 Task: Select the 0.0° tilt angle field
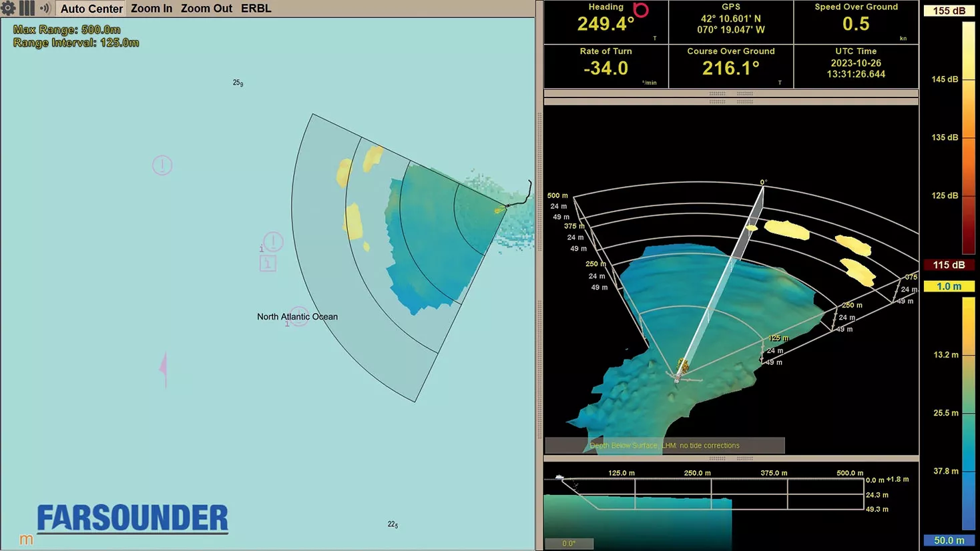[569, 543]
